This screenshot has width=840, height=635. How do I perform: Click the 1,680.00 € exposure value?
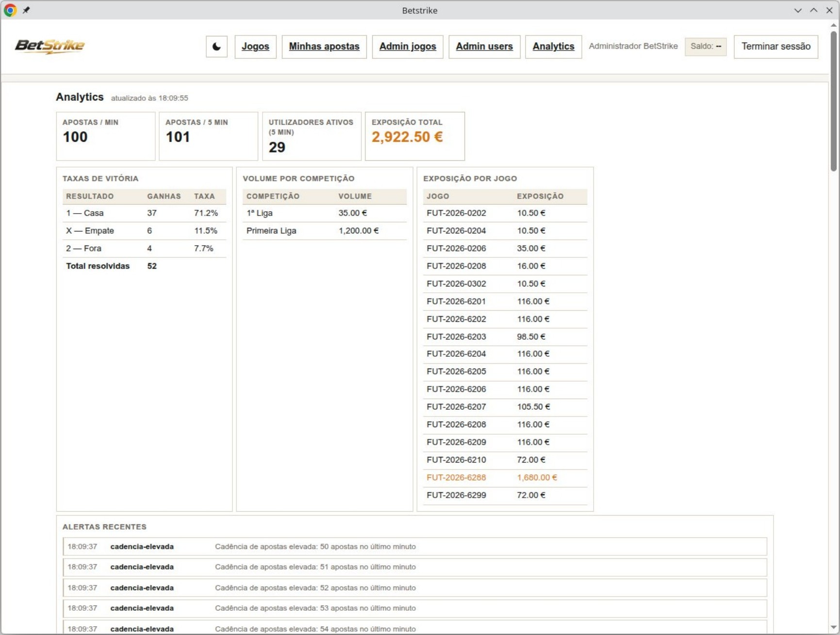tap(537, 477)
